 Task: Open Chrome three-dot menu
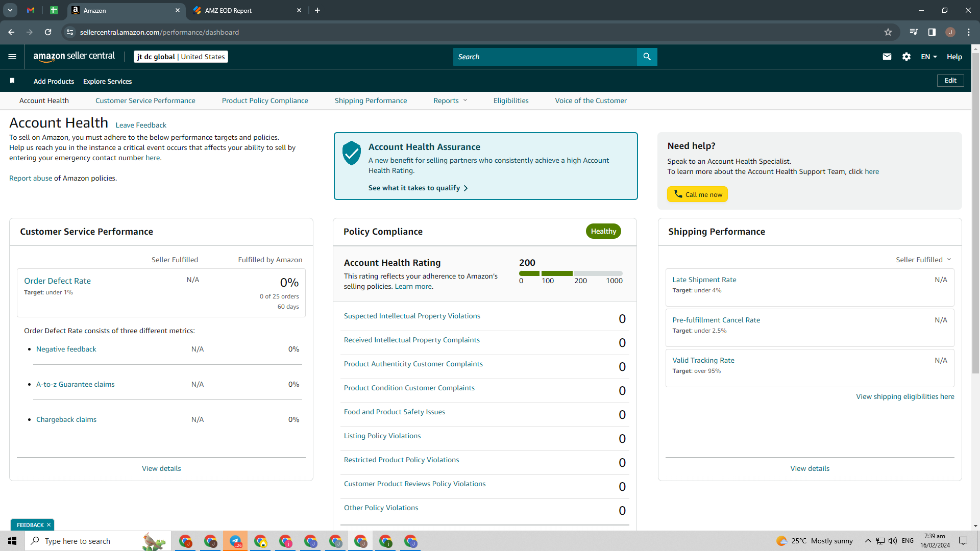coord(969,32)
